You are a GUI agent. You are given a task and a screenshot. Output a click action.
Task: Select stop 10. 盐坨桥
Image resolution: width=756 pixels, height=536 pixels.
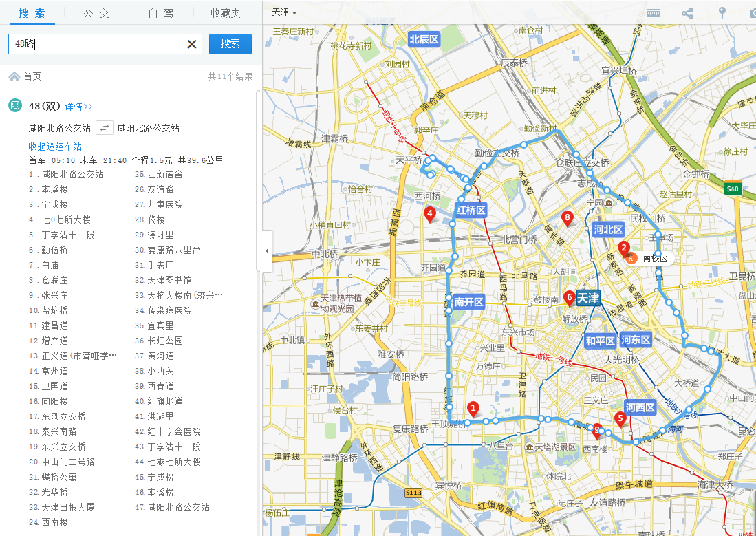coord(48,310)
